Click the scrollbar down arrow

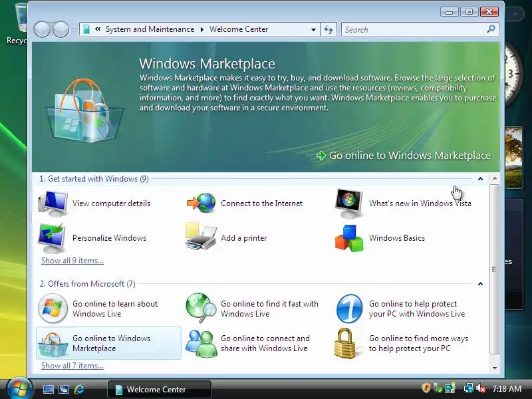pyautogui.click(x=495, y=368)
